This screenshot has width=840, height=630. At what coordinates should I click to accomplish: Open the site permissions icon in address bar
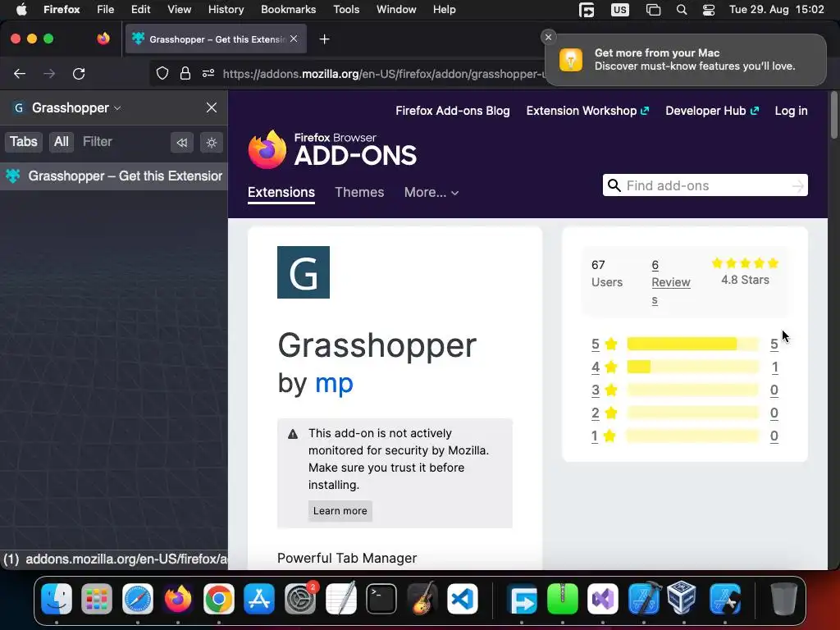208,73
